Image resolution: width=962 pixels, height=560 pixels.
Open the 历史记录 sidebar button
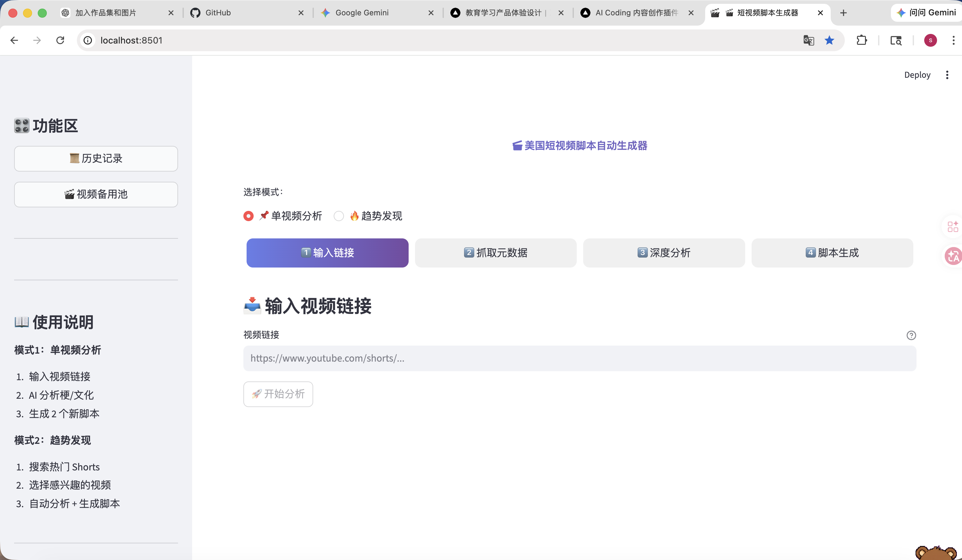[x=96, y=159]
